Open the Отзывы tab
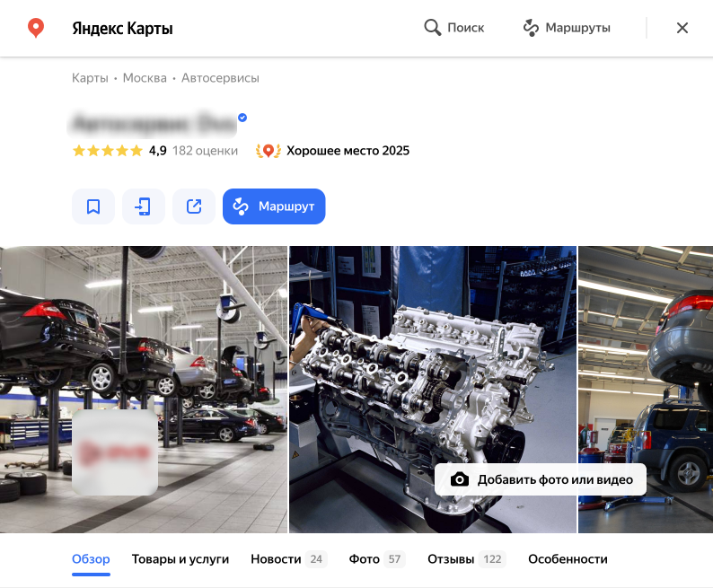The height and width of the screenshot is (588, 713). coord(467,559)
